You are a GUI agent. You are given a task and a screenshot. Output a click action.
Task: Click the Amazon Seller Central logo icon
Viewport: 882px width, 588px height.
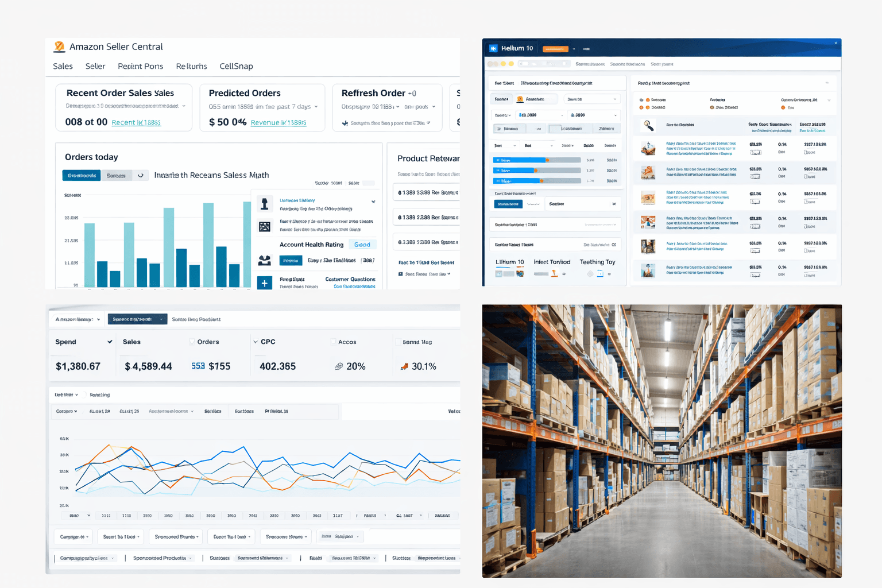point(59,47)
